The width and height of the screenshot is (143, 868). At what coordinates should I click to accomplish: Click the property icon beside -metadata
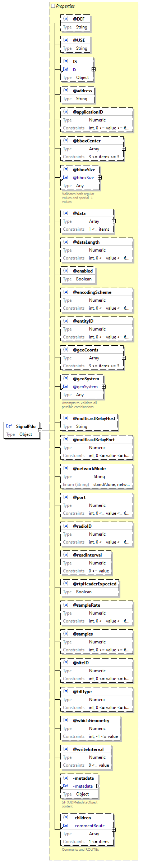coord(66,778)
